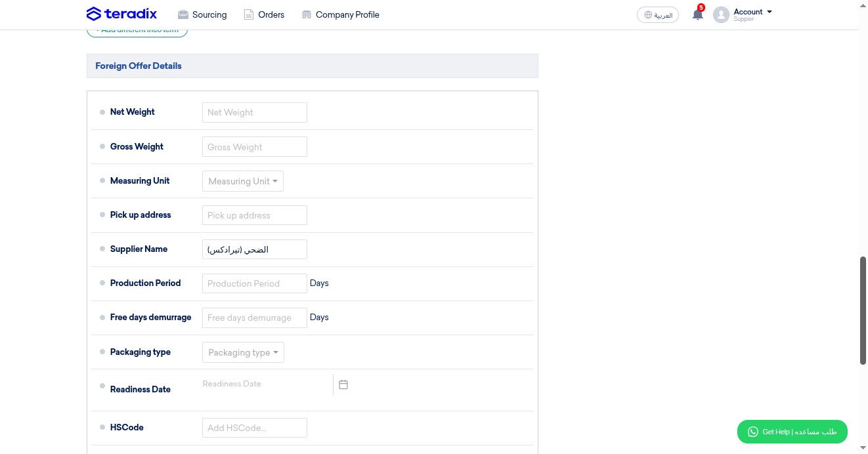Focus the Pick up address field
868x454 pixels.
point(255,215)
